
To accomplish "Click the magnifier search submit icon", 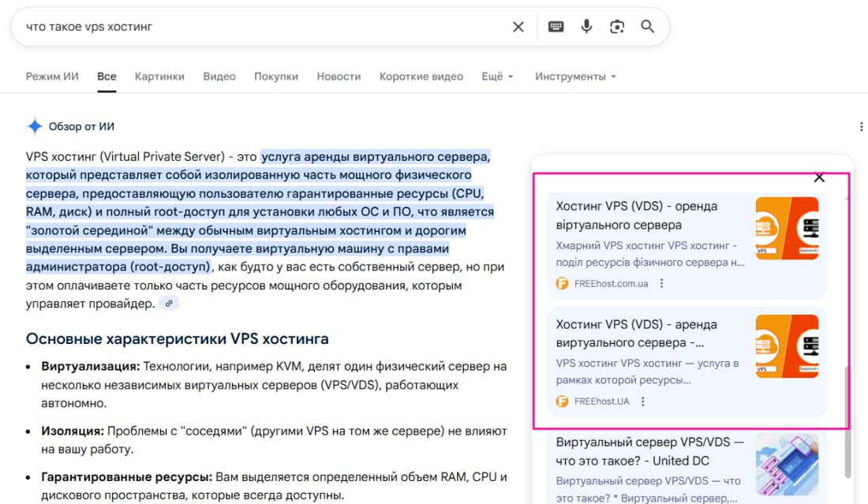I will [x=648, y=27].
